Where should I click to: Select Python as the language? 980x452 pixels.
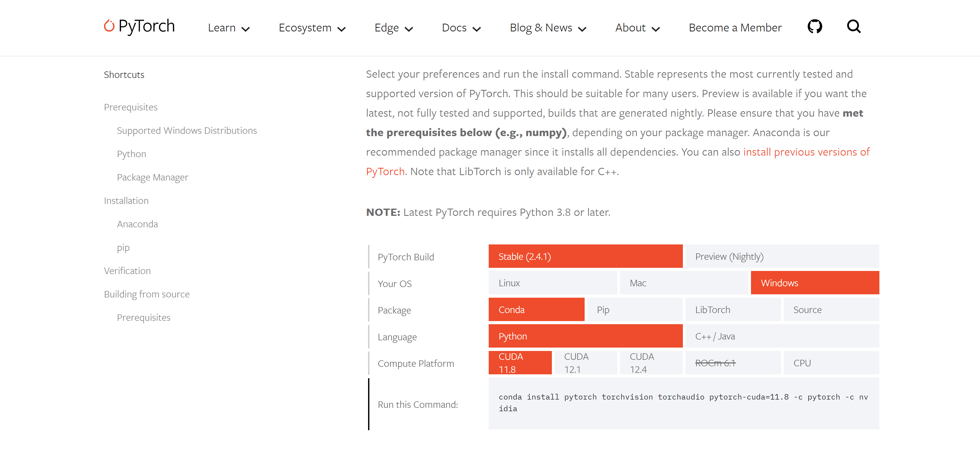tap(585, 336)
